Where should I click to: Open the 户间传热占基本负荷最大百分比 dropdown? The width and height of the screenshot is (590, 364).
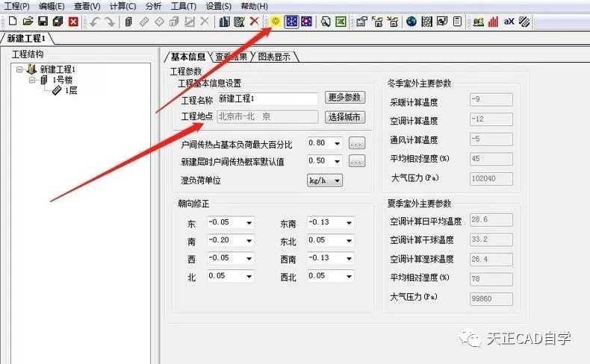(x=337, y=143)
